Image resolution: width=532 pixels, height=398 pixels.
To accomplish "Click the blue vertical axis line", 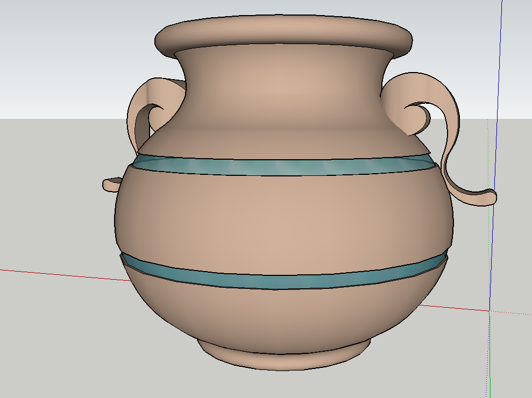I will coord(496,156).
